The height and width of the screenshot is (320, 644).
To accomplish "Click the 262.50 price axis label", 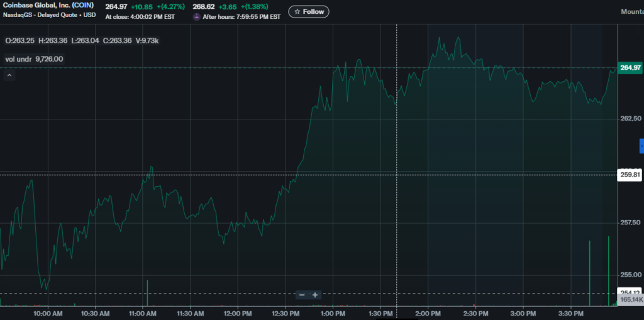I will click(x=630, y=119).
